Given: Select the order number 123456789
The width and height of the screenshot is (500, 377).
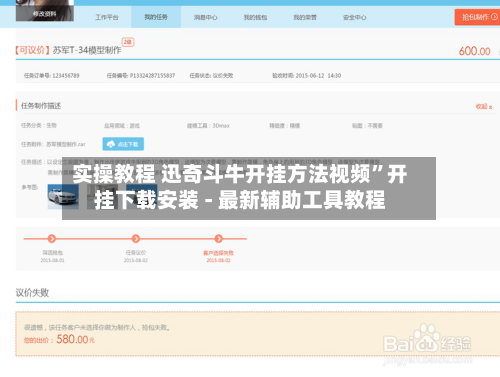Looking at the screenshot, I should pyautogui.click(x=66, y=76).
